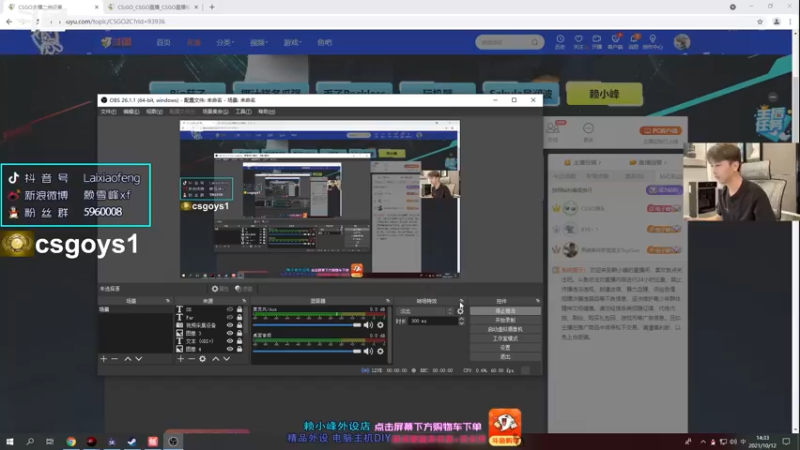The image size is (800, 450).
Task: Open the categories dropdown in website navigation
Action: pyautogui.click(x=224, y=43)
